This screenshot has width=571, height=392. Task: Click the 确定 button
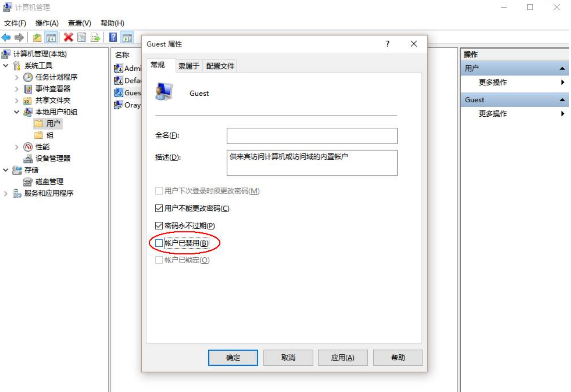point(233,358)
